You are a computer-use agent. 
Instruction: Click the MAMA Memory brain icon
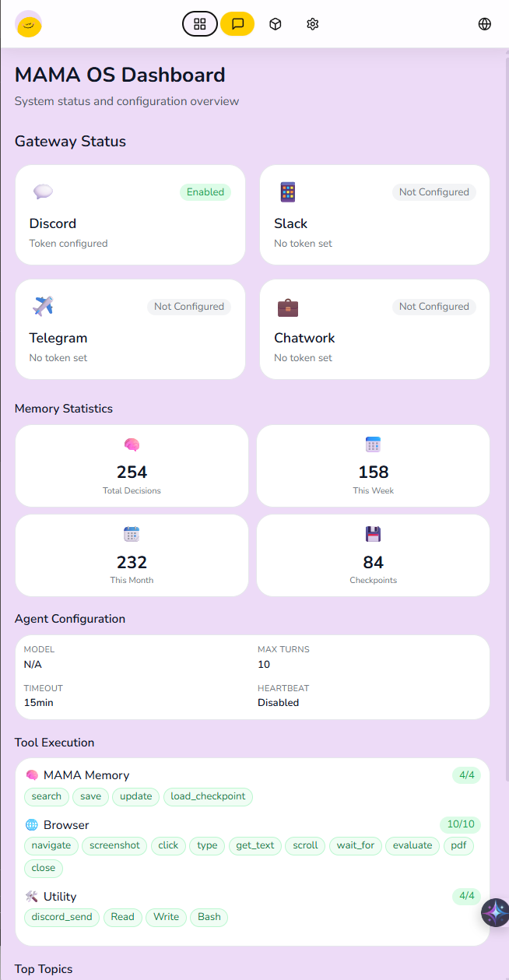click(x=30, y=775)
